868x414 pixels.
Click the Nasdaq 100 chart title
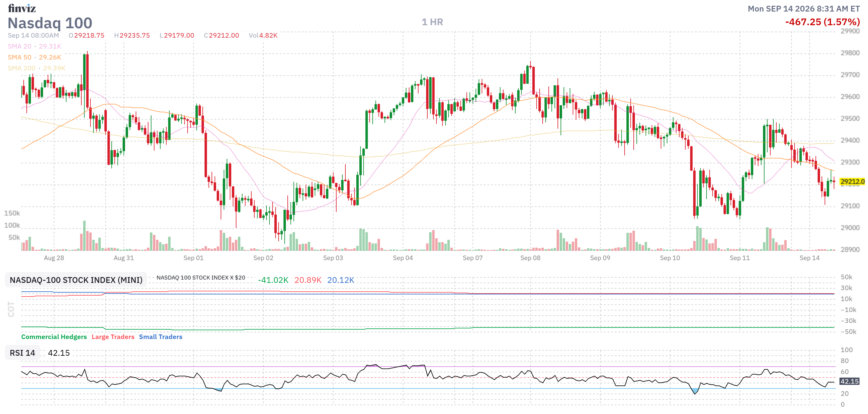50,23
